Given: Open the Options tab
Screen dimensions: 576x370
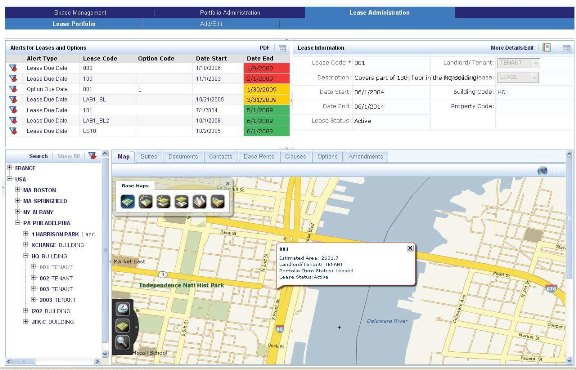Looking at the screenshot, I should coord(327,157).
